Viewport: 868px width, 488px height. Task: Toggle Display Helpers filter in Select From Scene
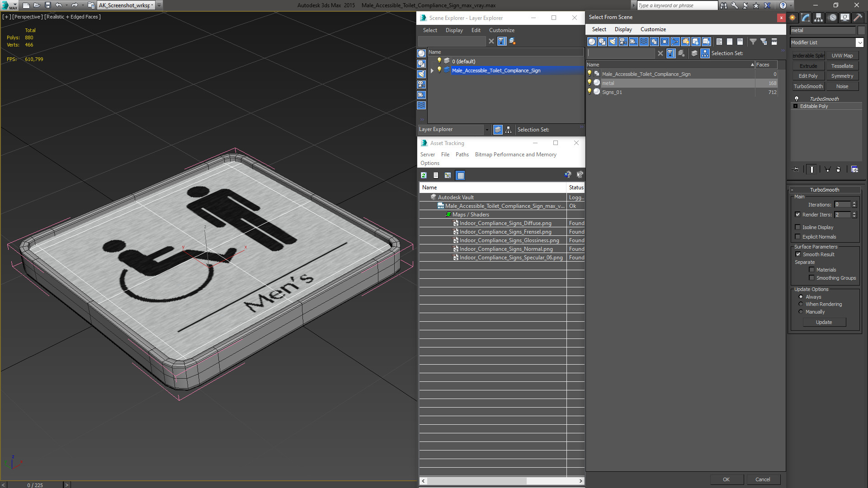[633, 42]
